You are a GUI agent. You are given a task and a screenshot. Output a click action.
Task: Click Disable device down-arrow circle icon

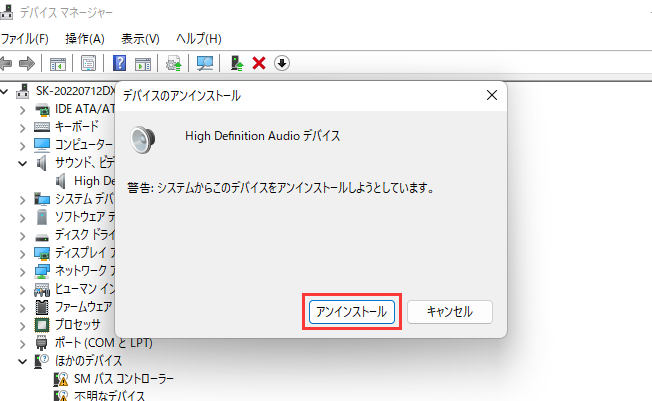pos(282,63)
